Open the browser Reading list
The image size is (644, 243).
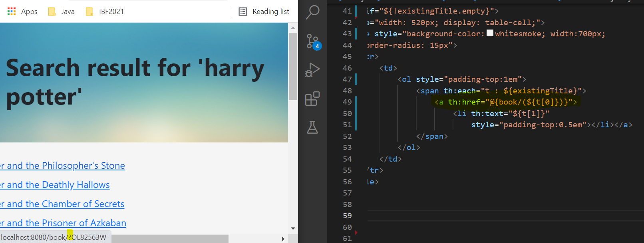(264, 12)
